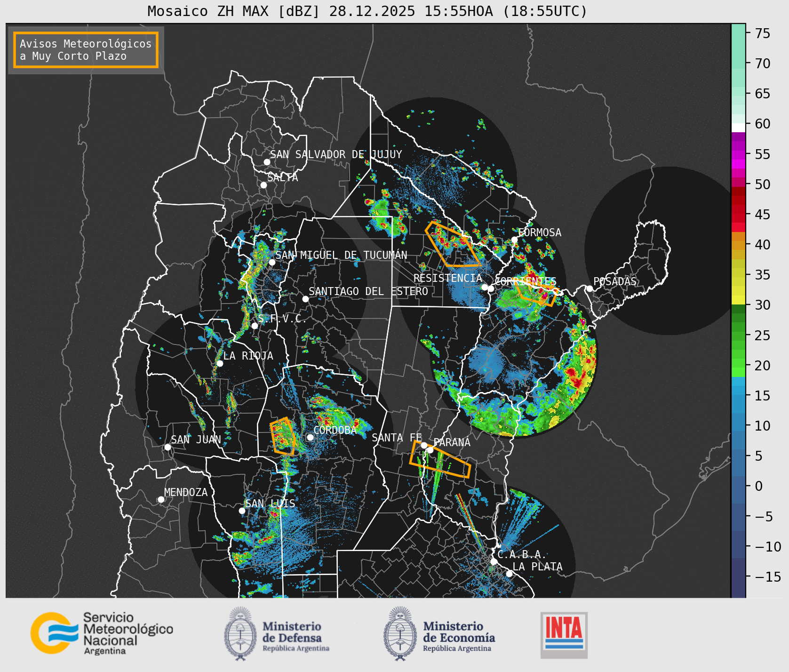789x672 pixels.
Task: Pick the magenta 55 dBZ colorbar band
Action: pyautogui.click(x=738, y=154)
